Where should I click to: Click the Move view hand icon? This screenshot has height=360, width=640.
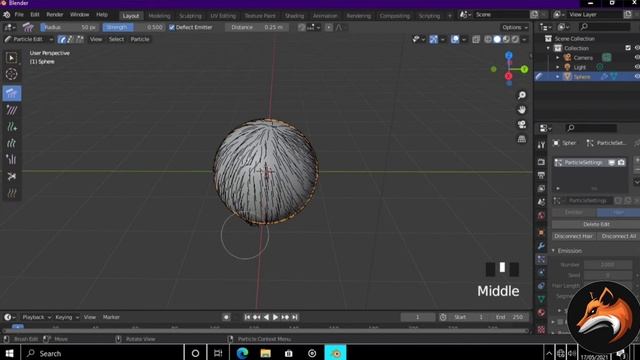(522, 110)
